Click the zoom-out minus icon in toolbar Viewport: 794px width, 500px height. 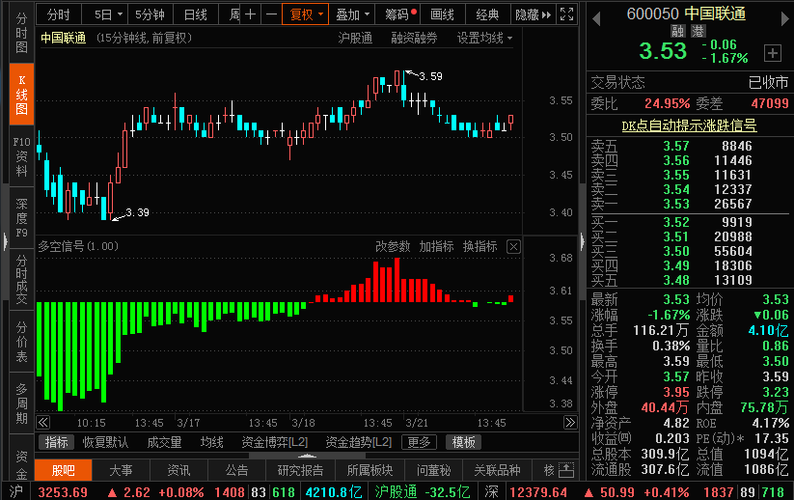pos(271,15)
